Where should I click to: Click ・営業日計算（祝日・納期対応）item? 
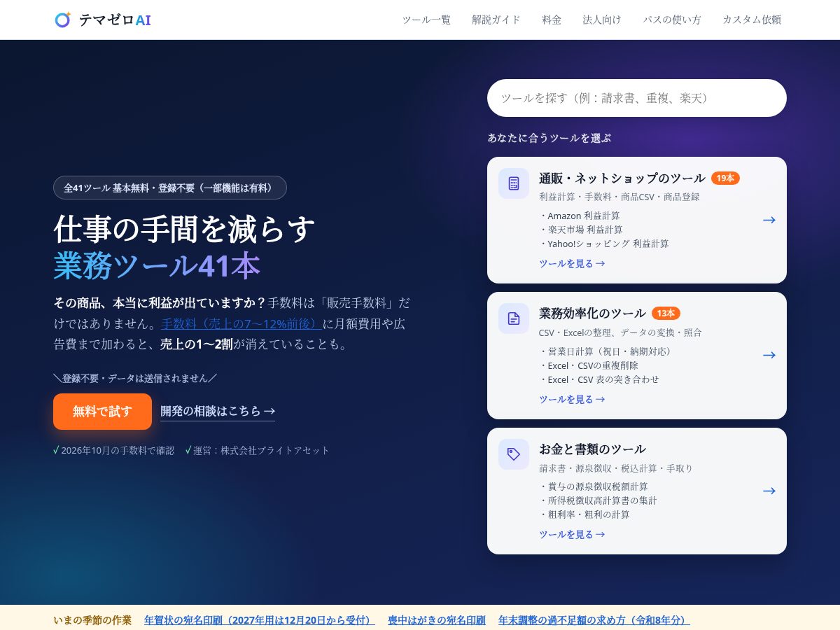pyautogui.click(x=607, y=351)
